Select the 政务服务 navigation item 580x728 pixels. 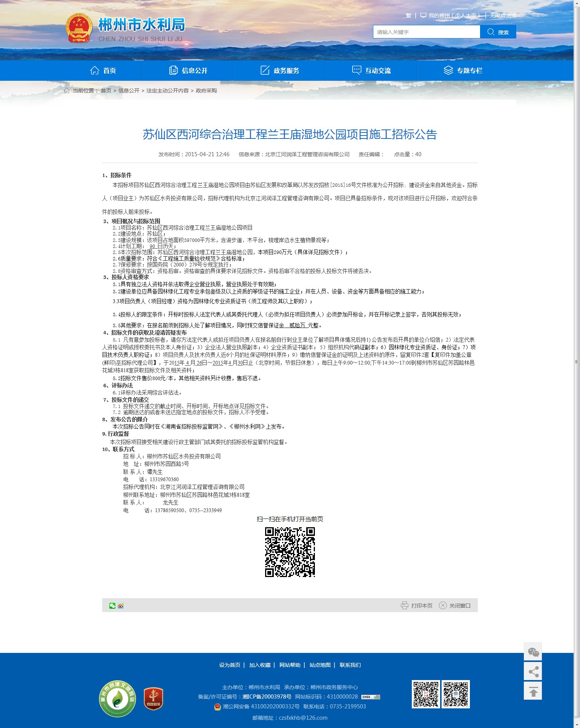tap(280, 71)
